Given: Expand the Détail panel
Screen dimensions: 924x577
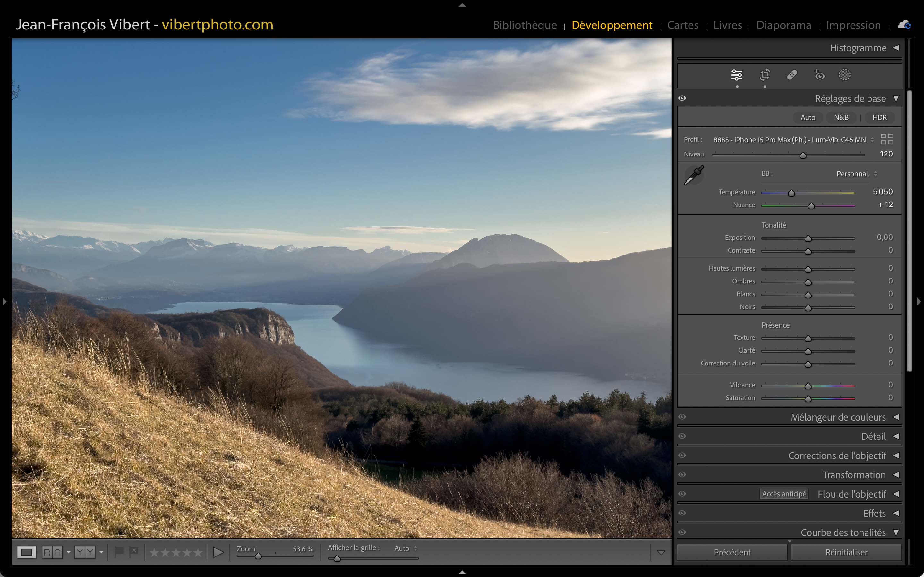Looking at the screenshot, I should [896, 436].
